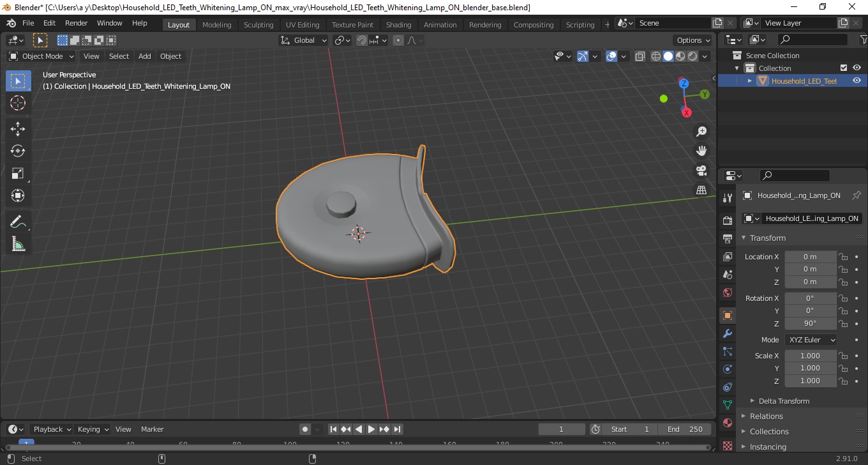Image resolution: width=868 pixels, height=465 pixels.
Task: Open the Tool properties tab
Action: [728, 198]
